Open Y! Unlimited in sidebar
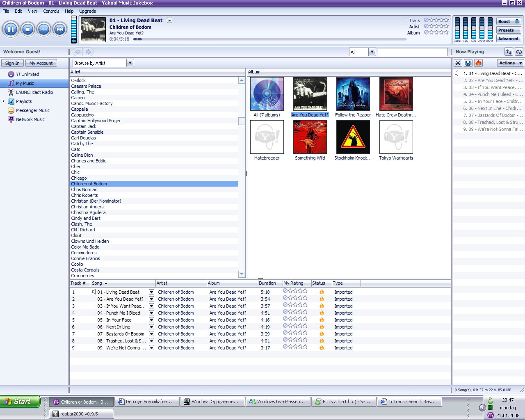525x420 pixels. tap(27, 74)
